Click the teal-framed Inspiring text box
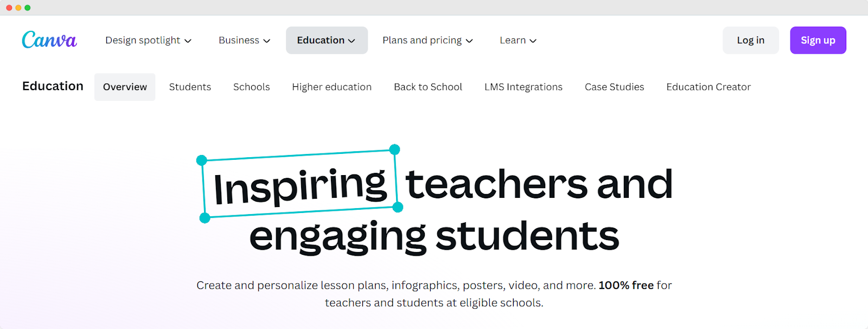Screen dimensions: 868x329 [300, 184]
